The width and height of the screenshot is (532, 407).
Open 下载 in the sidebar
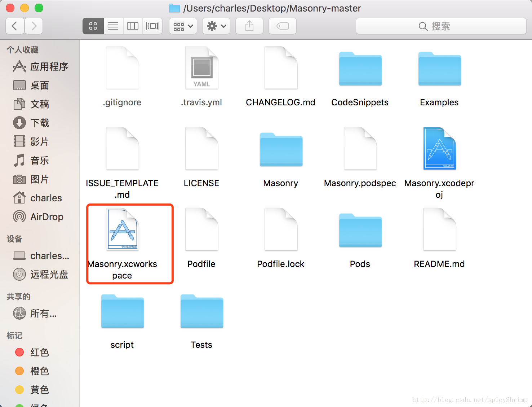click(x=40, y=123)
